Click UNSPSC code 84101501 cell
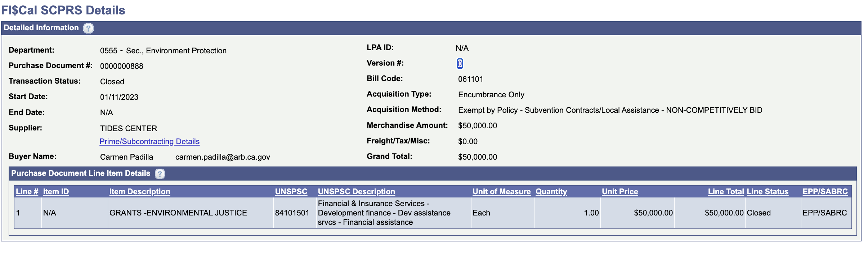 (x=292, y=213)
